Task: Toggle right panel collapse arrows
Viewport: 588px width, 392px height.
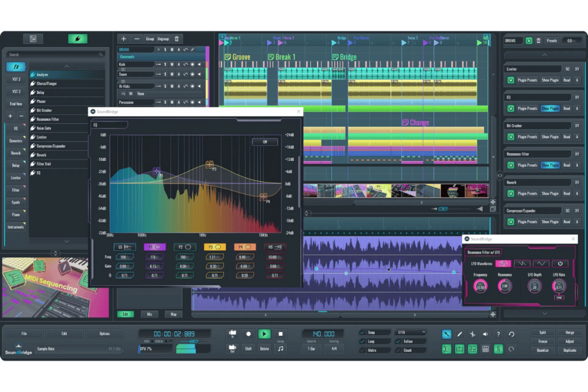Action: coord(500,176)
